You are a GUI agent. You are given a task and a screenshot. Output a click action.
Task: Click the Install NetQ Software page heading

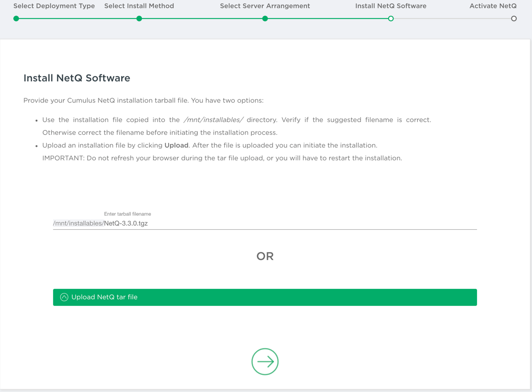(77, 78)
